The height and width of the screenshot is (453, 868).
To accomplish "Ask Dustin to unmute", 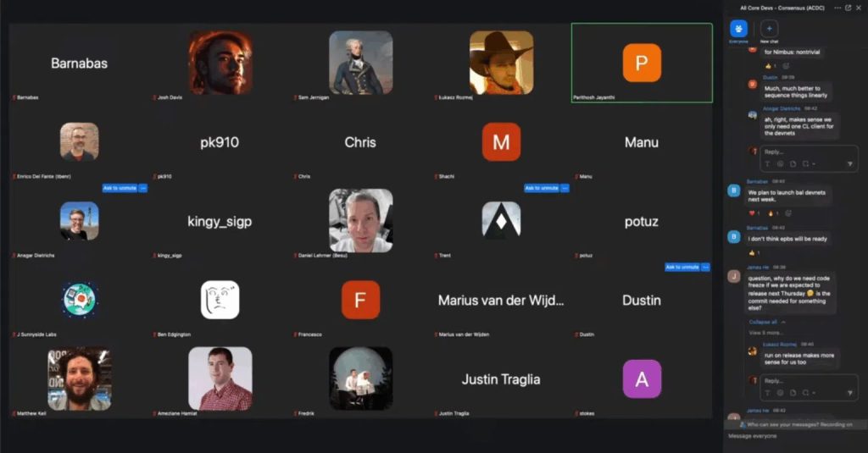I will pos(682,267).
